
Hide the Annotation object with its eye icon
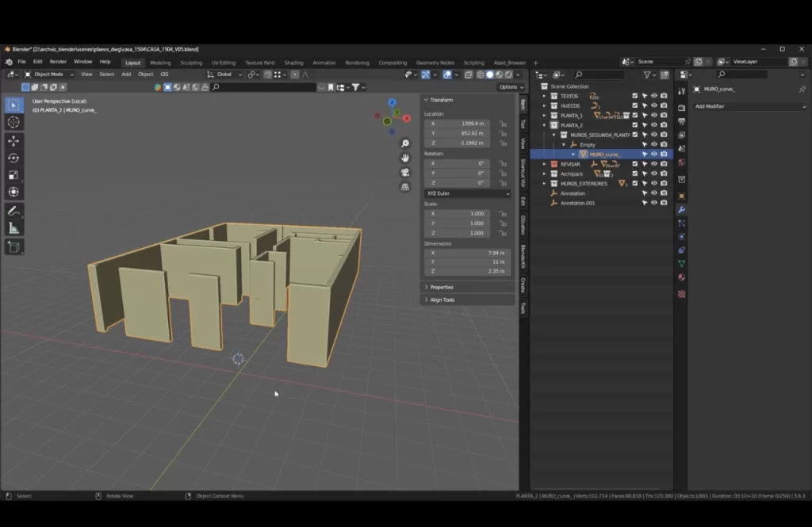[655, 193]
